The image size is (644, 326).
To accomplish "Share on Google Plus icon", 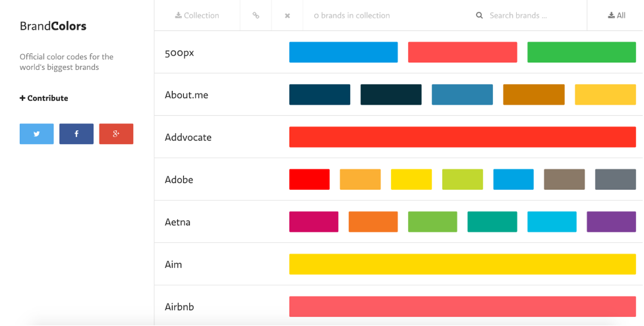I will coord(116,134).
